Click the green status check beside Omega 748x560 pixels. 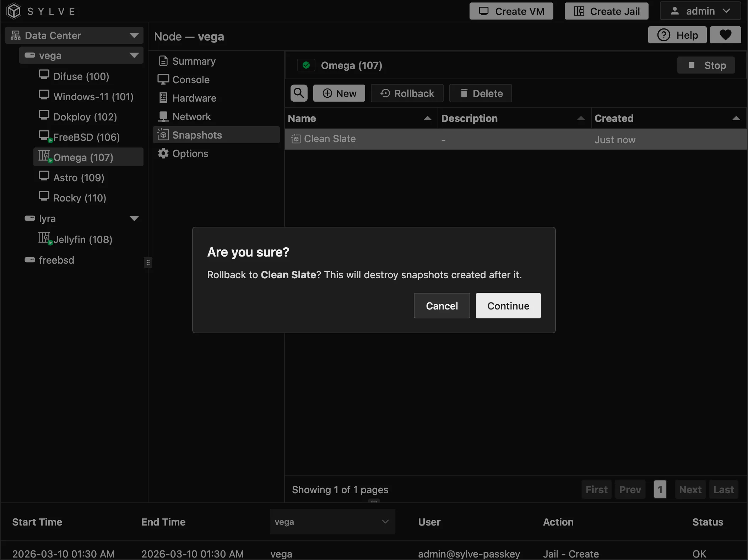pos(306,65)
